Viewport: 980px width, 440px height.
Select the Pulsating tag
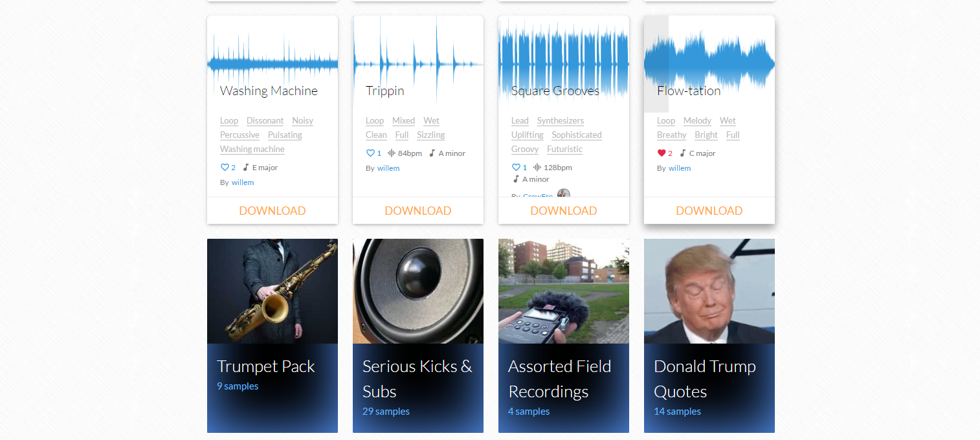[285, 135]
